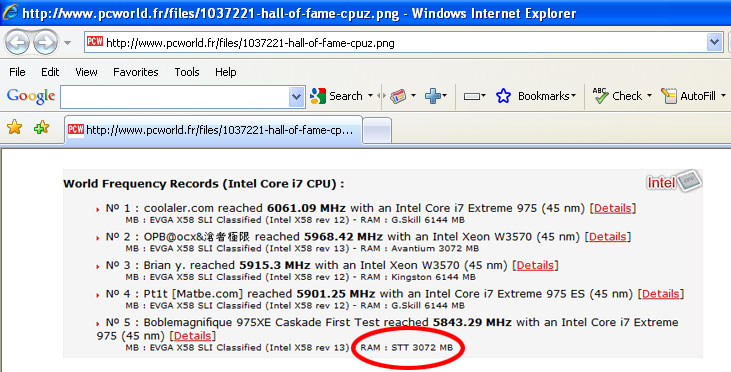Select the pcworld.fr hall-of-fame tab
731x372 pixels.
(213, 130)
